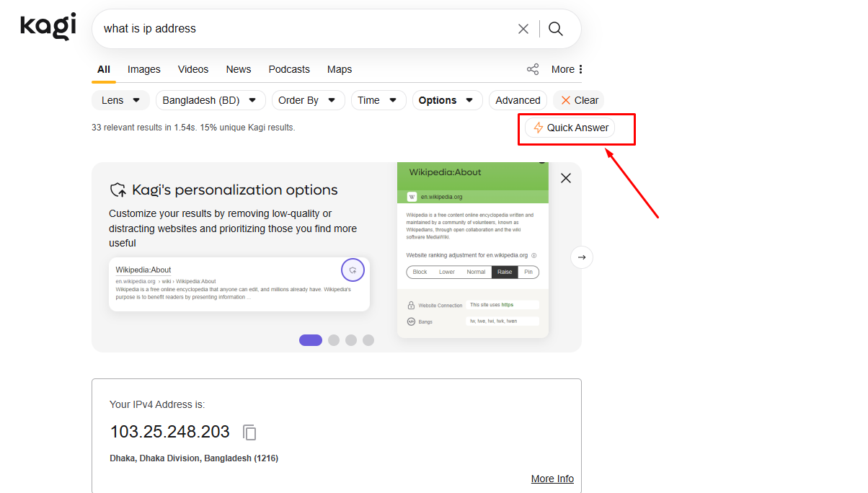The image size is (868, 493).
Task: Open Advanced search
Action: click(x=518, y=100)
